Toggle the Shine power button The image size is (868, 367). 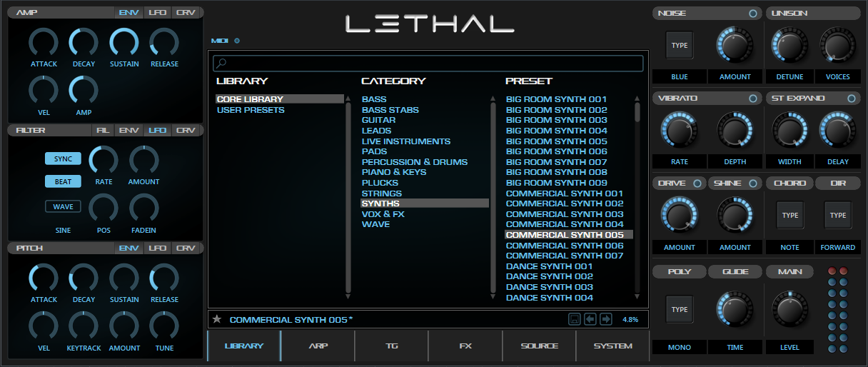tap(752, 183)
